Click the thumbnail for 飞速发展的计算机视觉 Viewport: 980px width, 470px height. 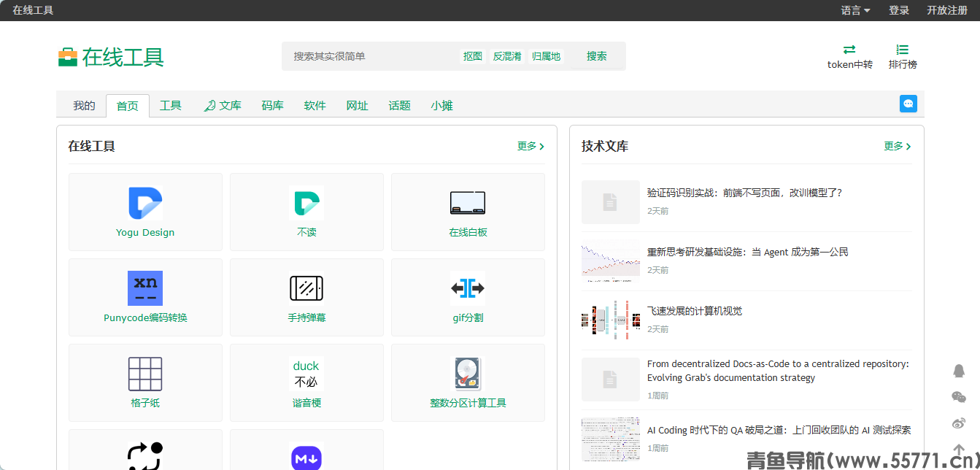pyautogui.click(x=611, y=320)
